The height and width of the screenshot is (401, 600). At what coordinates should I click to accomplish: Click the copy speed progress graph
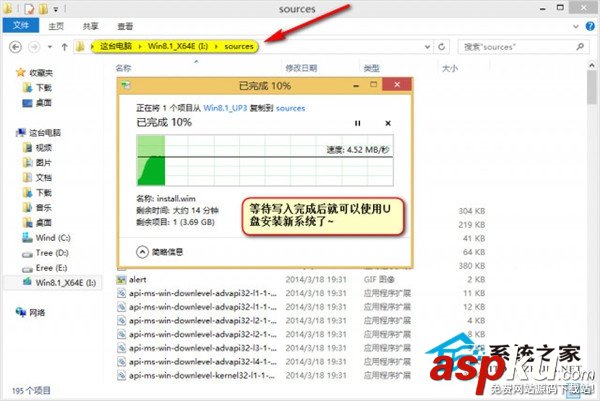tap(265, 160)
